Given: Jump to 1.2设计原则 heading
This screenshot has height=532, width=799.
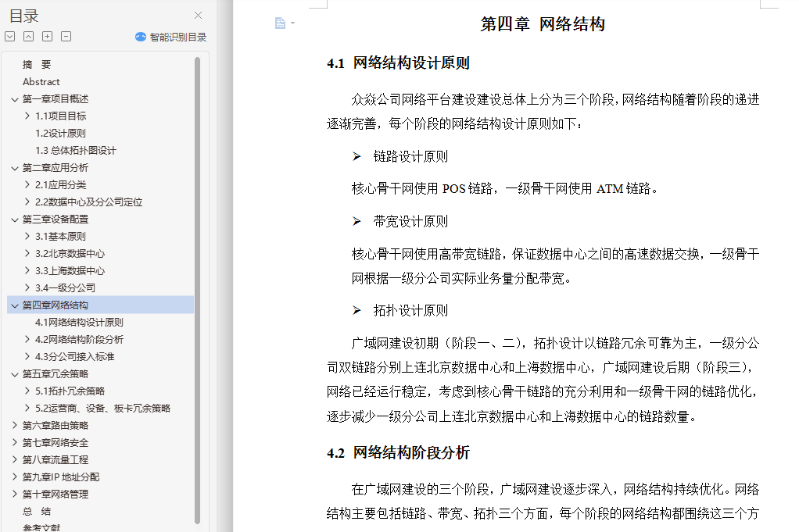Looking at the screenshot, I should coord(60,134).
